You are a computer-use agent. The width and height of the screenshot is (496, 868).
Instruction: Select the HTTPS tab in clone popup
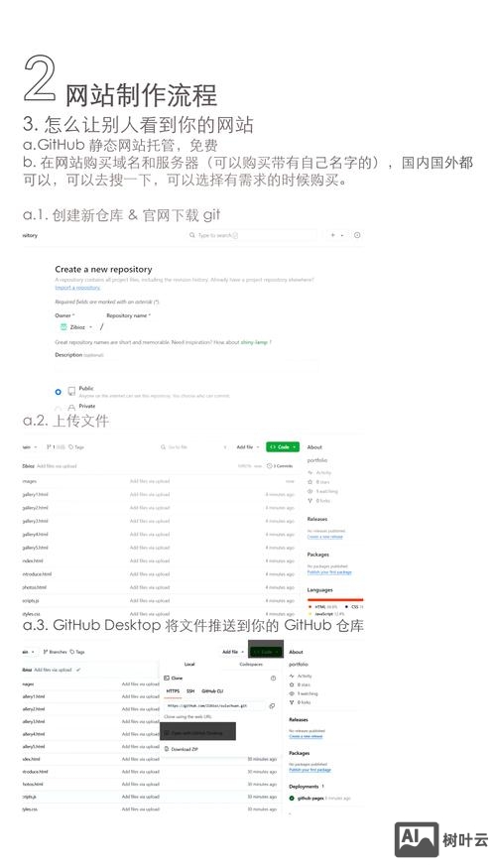click(x=174, y=691)
